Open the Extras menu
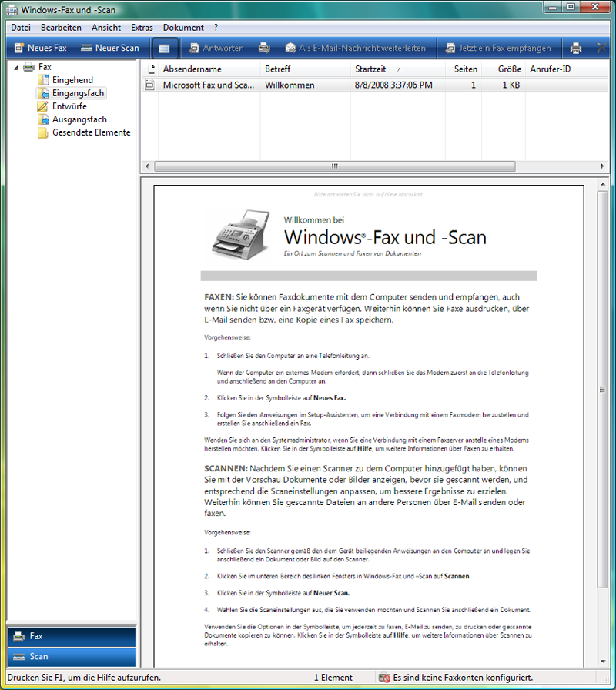Image resolution: width=616 pixels, height=690 pixels. 142,27
